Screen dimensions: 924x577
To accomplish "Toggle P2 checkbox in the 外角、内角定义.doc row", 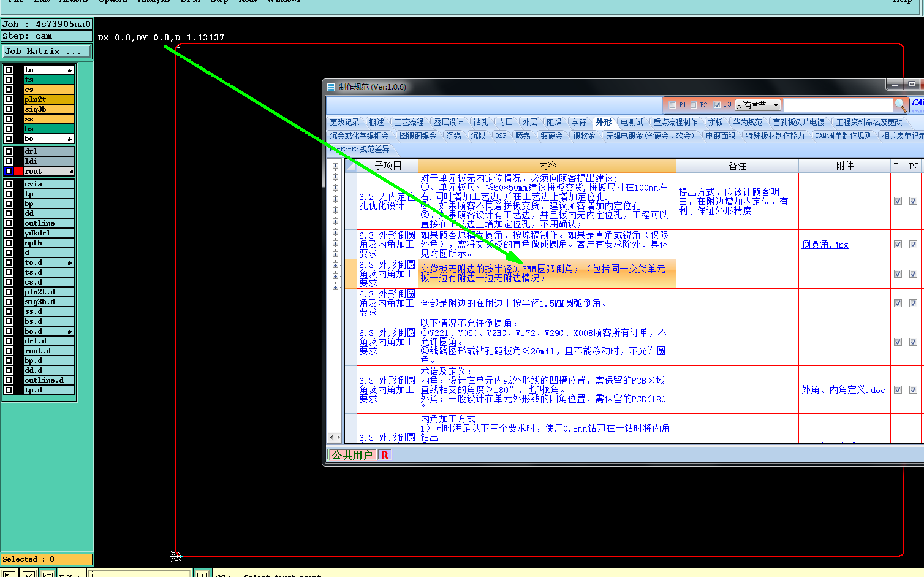I will point(913,389).
